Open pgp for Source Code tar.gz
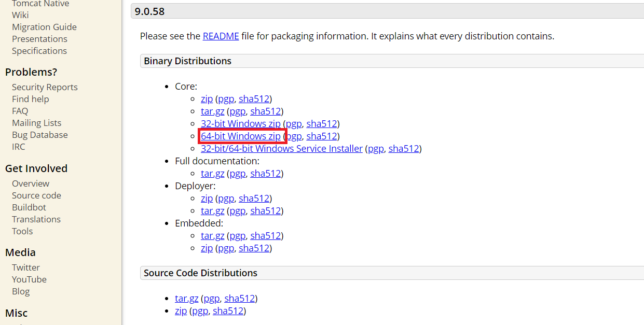This screenshot has height=325, width=644. coord(211,299)
